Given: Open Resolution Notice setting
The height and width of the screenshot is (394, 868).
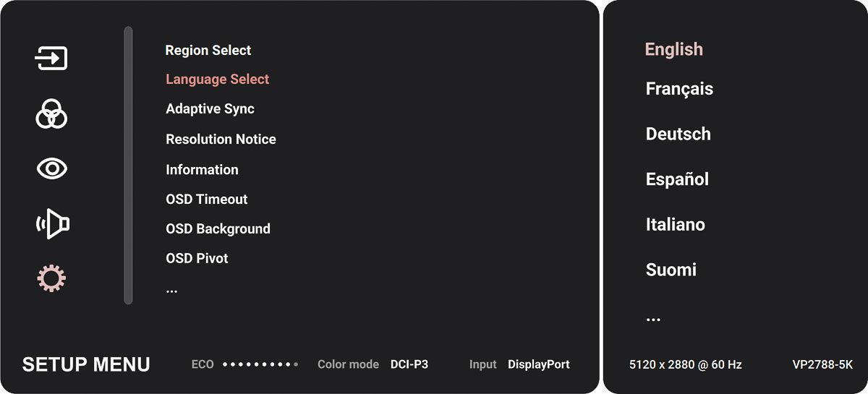Looking at the screenshot, I should [221, 140].
